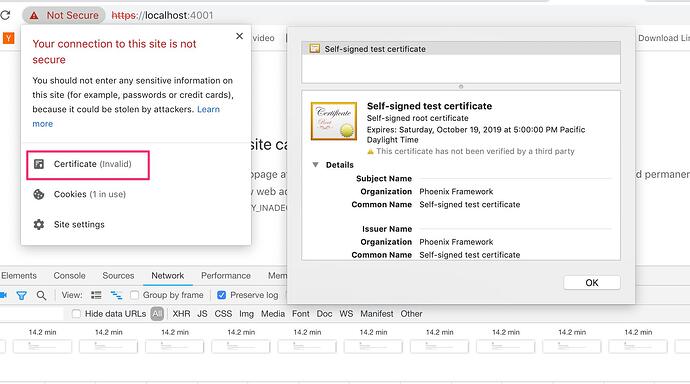Screen dimensions: 690x384
Task: Select the Network tab
Action: click(x=168, y=276)
